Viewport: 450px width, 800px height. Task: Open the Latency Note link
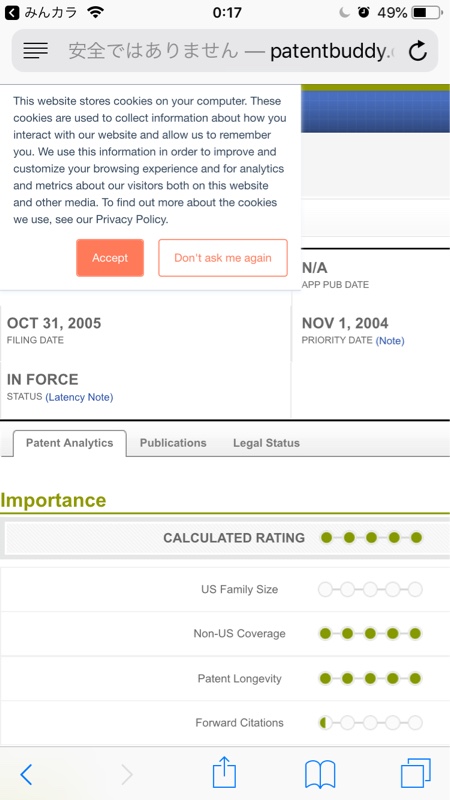79,397
